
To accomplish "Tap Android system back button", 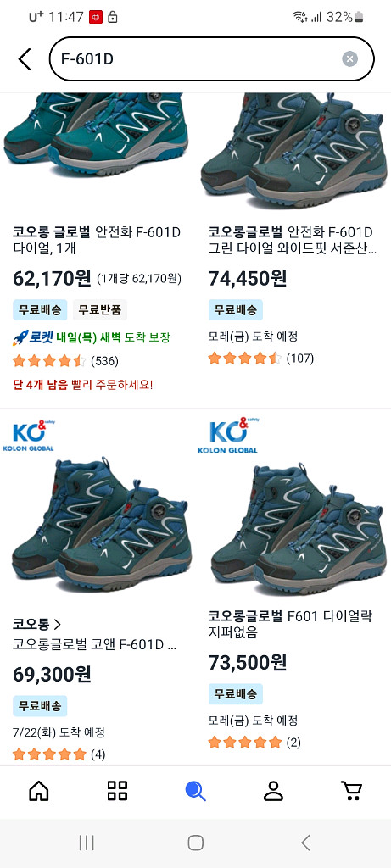I will click(x=305, y=843).
